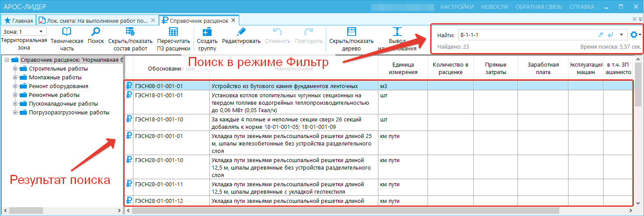Expand the Погрузоразгрузочные работы node

click(15, 112)
